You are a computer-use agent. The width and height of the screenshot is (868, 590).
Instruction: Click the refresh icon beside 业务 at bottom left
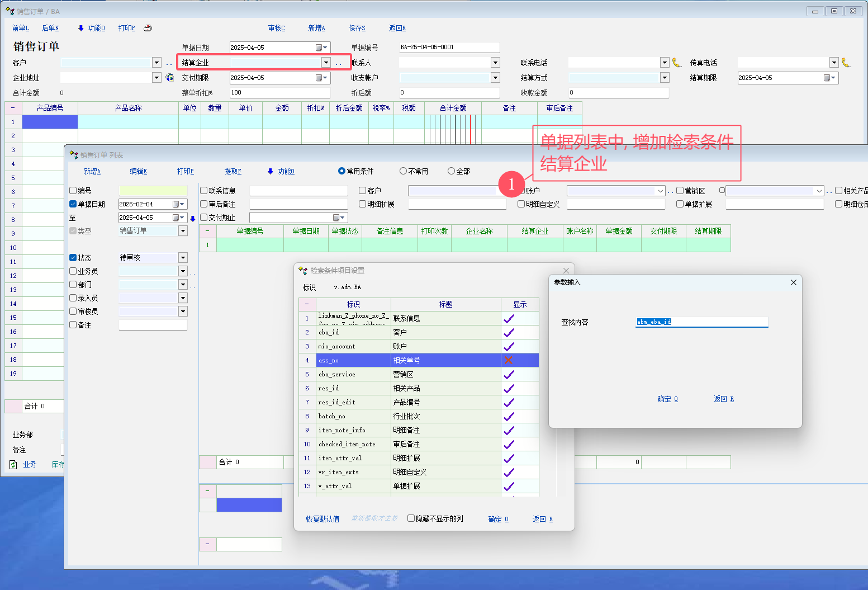[13, 464]
